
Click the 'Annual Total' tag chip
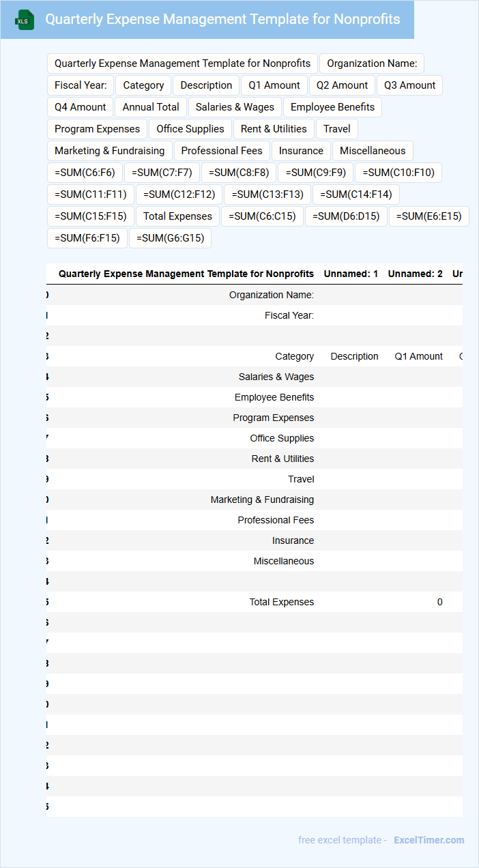point(151,107)
